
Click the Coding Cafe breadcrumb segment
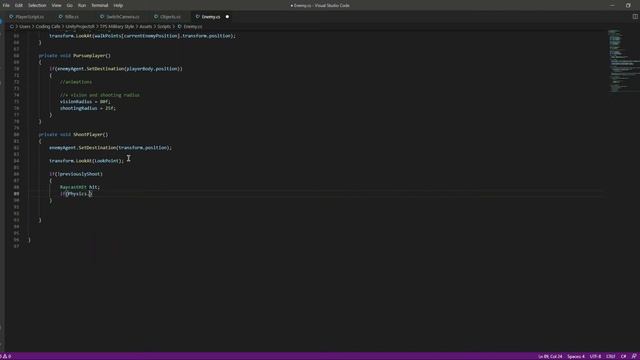pyautogui.click(x=48, y=27)
